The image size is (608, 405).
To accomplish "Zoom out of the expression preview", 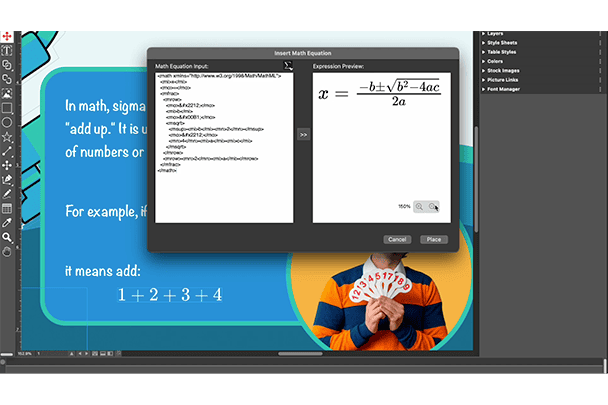I will tap(434, 207).
